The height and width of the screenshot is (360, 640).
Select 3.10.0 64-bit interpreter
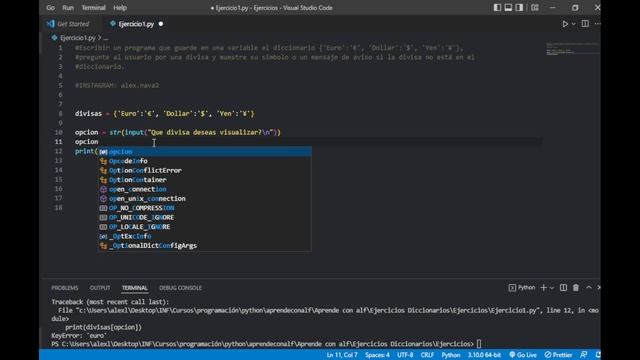pyautogui.click(x=484, y=355)
